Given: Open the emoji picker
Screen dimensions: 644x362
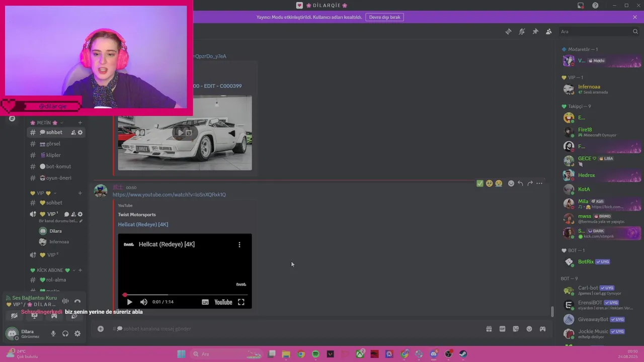Looking at the screenshot, I should (x=529, y=329).
